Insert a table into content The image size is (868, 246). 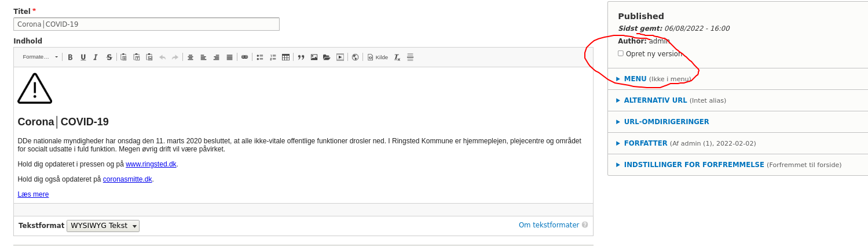coord(285,57)
